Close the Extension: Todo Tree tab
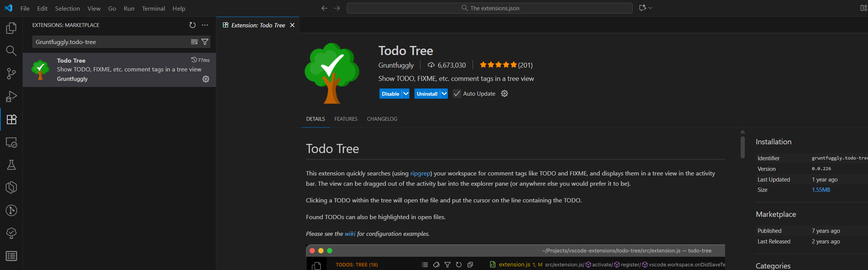This screenshot has width=868, height=270. click(x=292, y=25)
